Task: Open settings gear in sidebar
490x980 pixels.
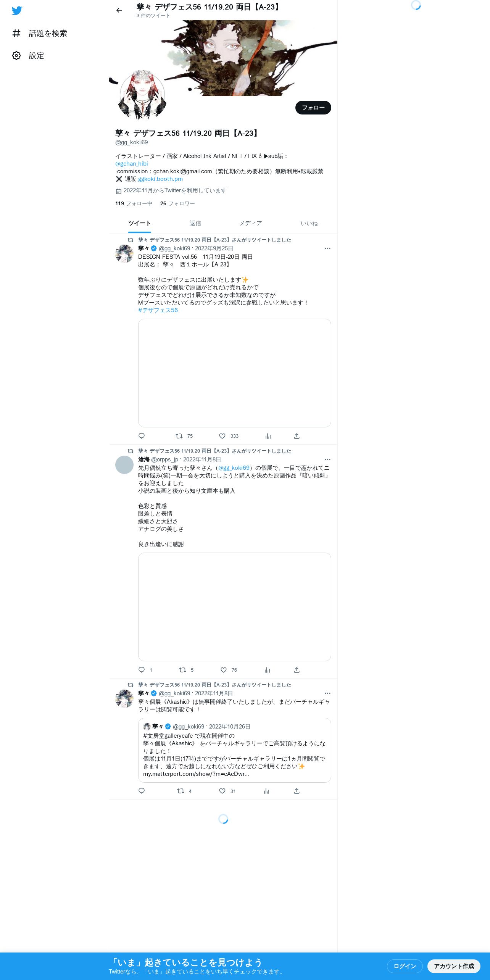Action: [x=16, y=55]
